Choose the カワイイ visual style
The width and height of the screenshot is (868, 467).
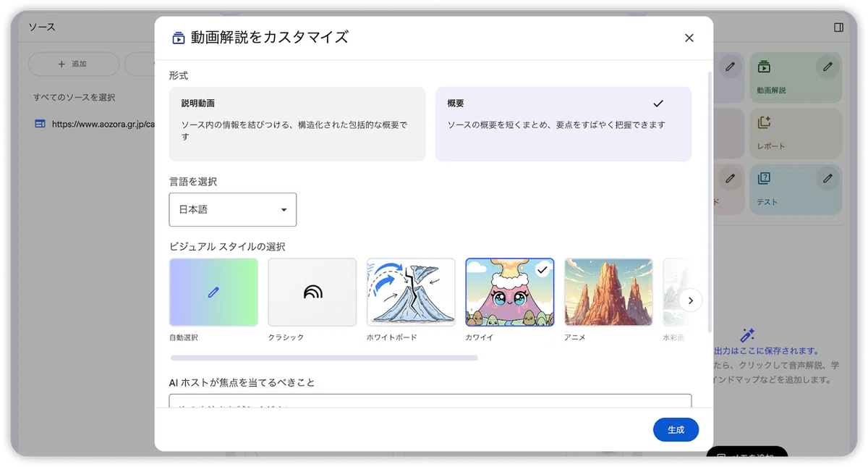point(510,293)
